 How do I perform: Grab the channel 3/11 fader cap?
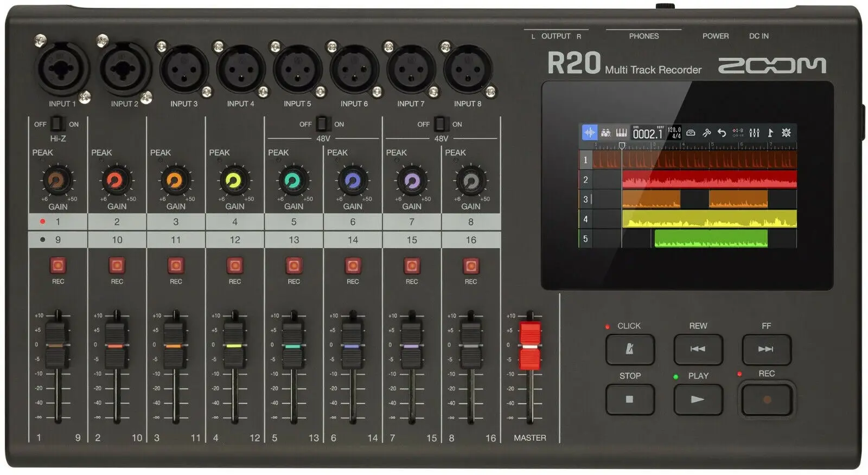[x=174, y=345]
